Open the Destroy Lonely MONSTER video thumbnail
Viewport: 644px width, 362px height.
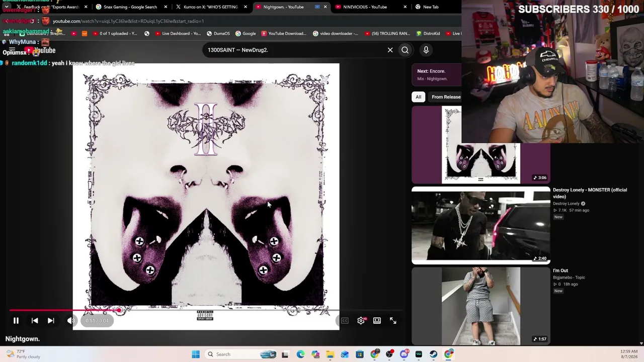point(481,225)
